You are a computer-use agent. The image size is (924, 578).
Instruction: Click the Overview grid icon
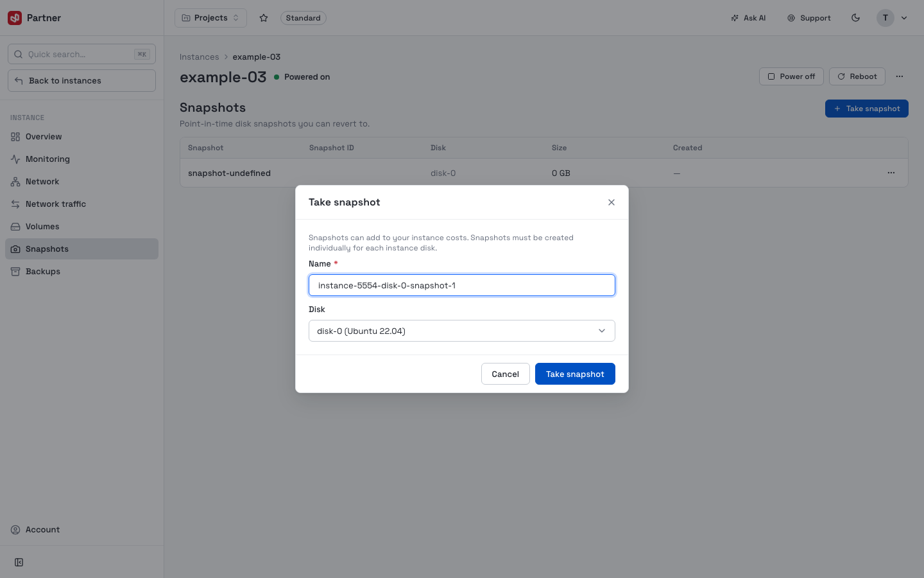[15, 137]
